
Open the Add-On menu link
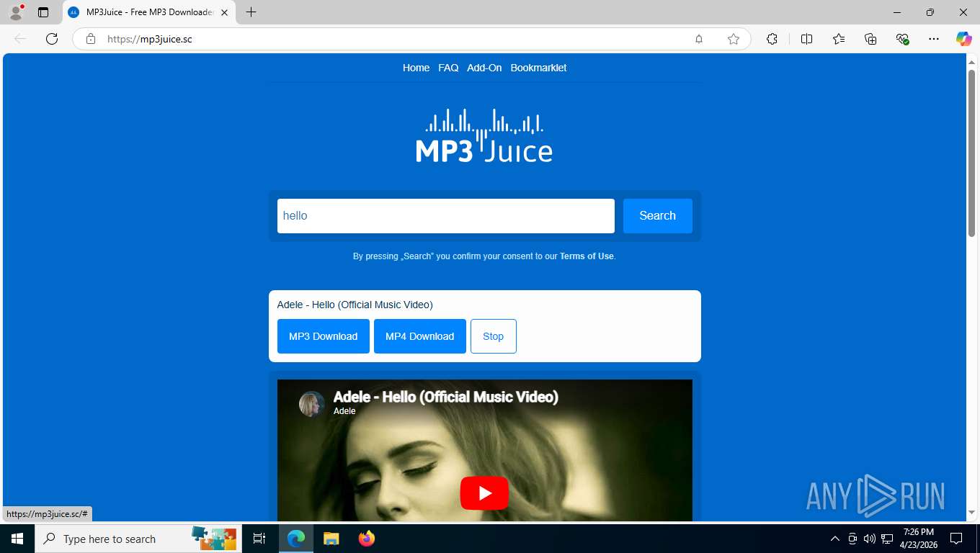tap(484, 68)
